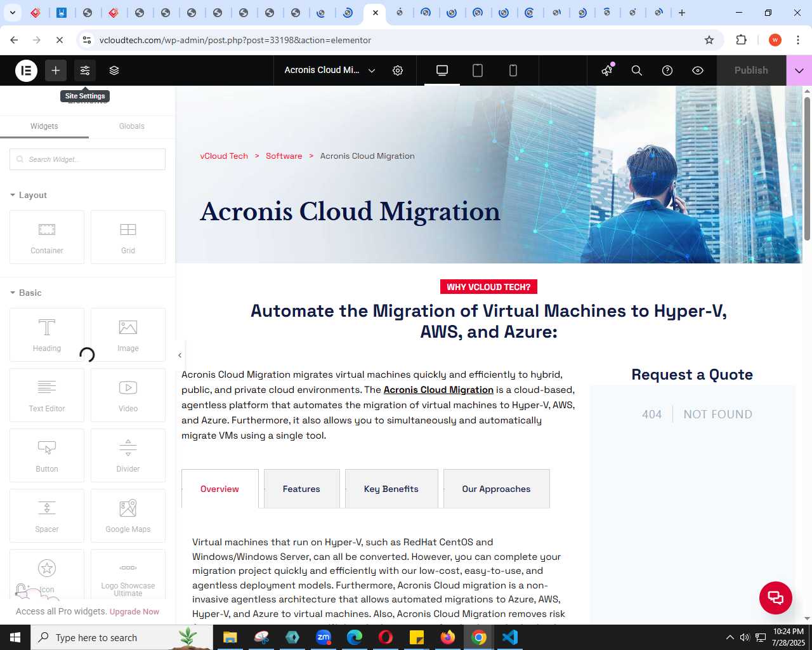Viewport: 812px width, 650px height.
Task: Select the Heading widget
Action: pyautogui.click(x=47, y=335)
